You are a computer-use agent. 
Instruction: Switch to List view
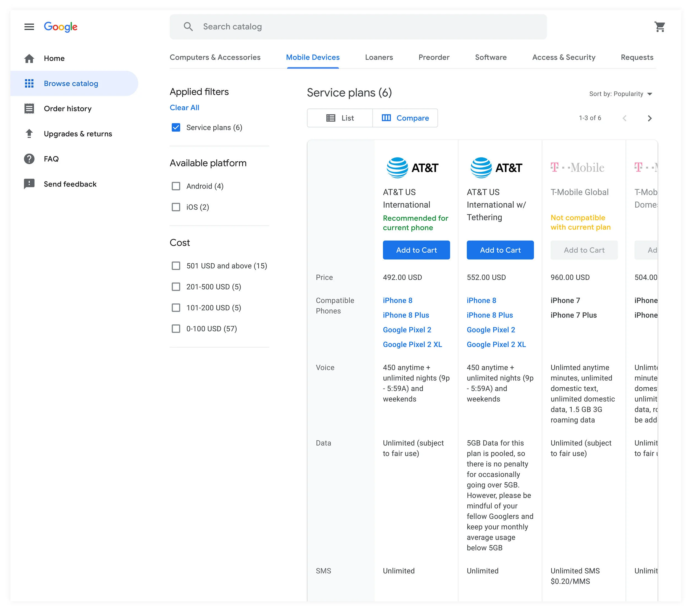tap(340, 118)
